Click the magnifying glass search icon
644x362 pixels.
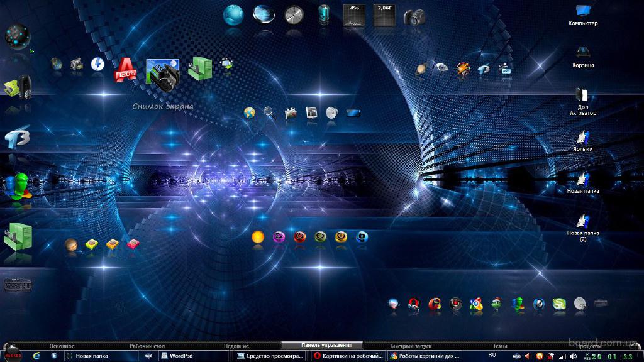pyautogui.click(x=269, y=112)
